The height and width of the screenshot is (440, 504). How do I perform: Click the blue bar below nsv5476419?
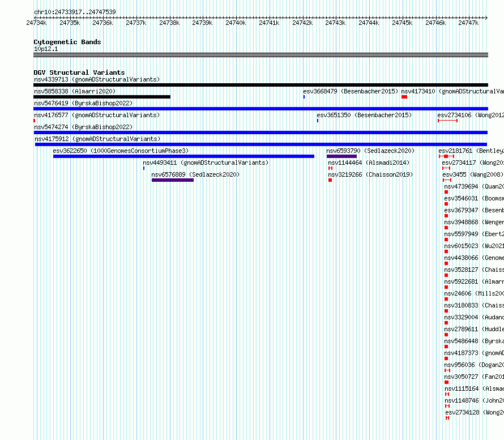click(260, 109)
